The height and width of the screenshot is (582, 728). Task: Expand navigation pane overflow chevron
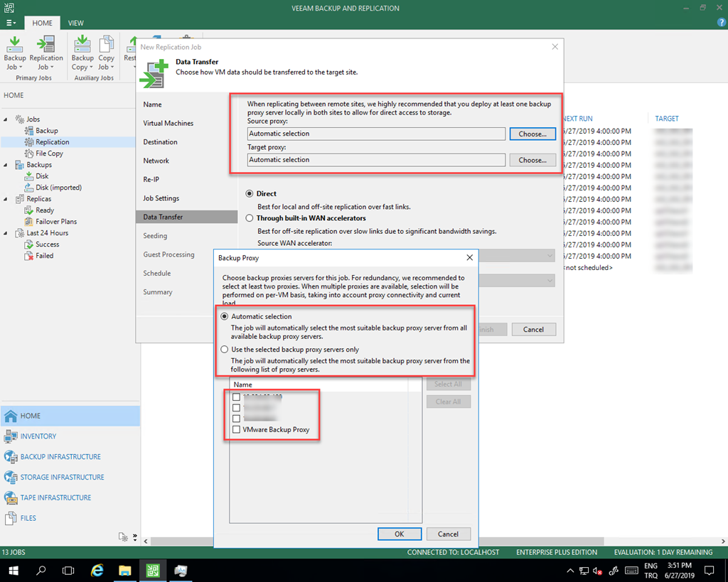tap(135, 537)
